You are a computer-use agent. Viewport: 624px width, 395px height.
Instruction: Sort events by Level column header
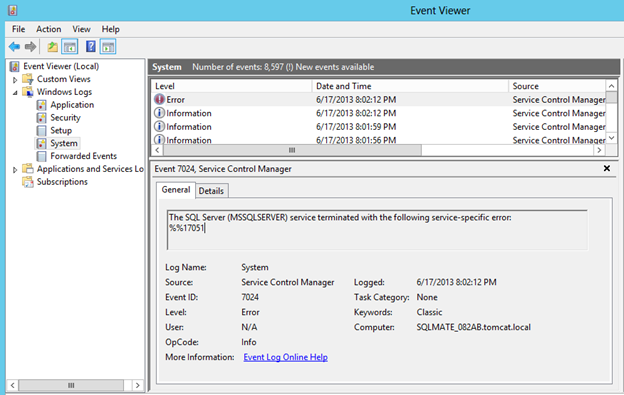coord(231,86)
